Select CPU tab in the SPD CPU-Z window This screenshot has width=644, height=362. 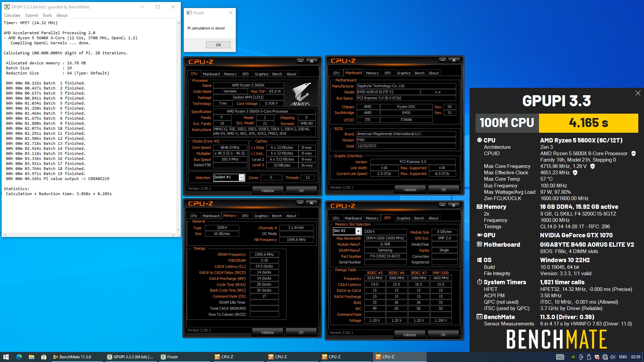336,218
